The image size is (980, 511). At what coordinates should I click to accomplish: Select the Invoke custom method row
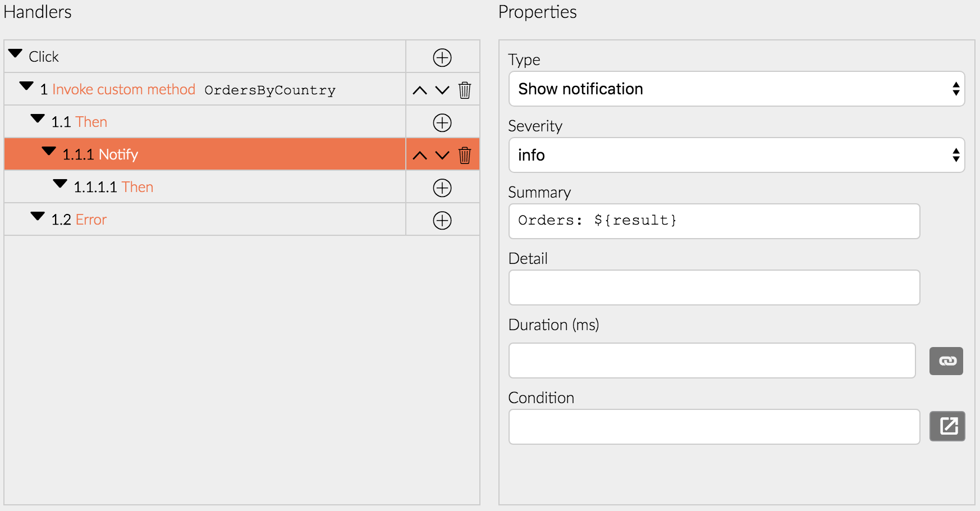(x=205, y=89)
